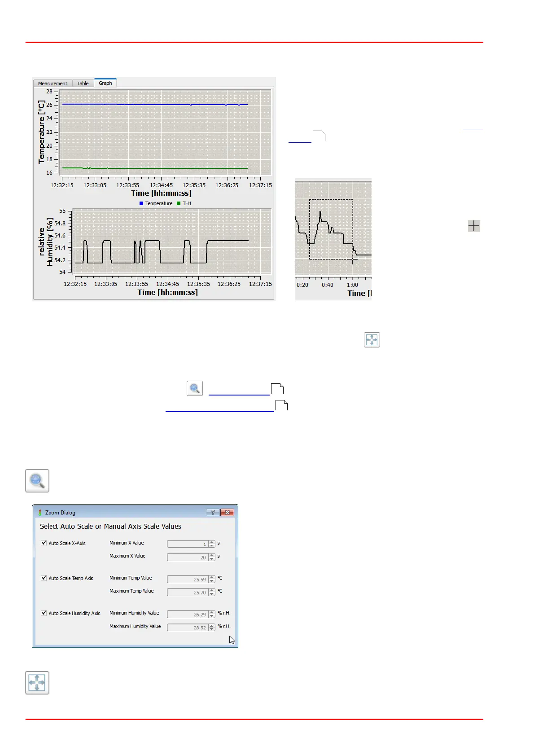Click the 'relative Humidity [%]' axis label
Image resolution: width=534 pixels, height=756 pixels.
coord(46,242)
